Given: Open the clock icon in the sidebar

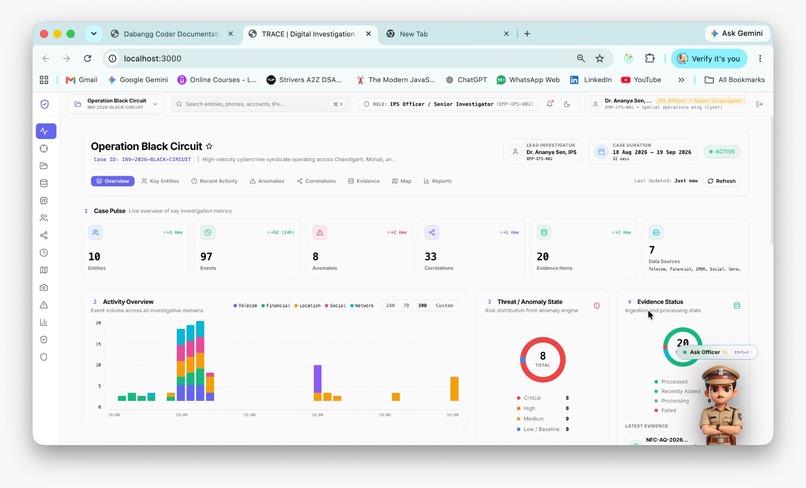Looking at the screenshot, I should coord(44,252).
